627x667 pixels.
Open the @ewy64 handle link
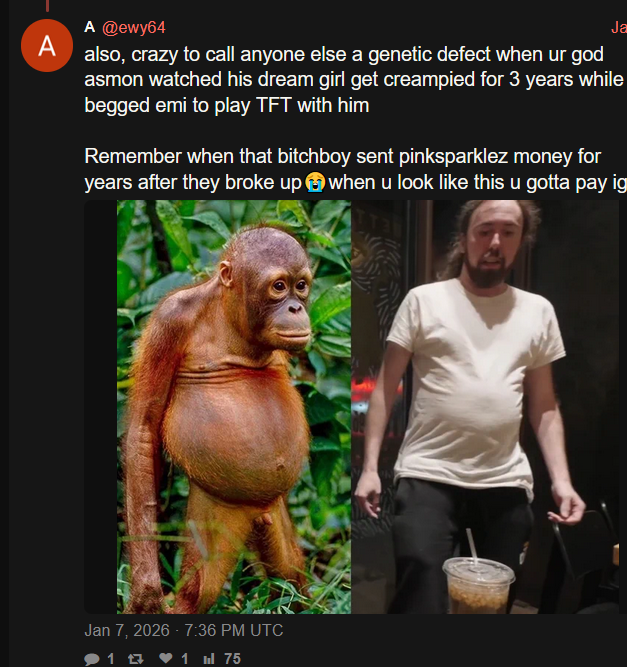click(x=134, y=28)
